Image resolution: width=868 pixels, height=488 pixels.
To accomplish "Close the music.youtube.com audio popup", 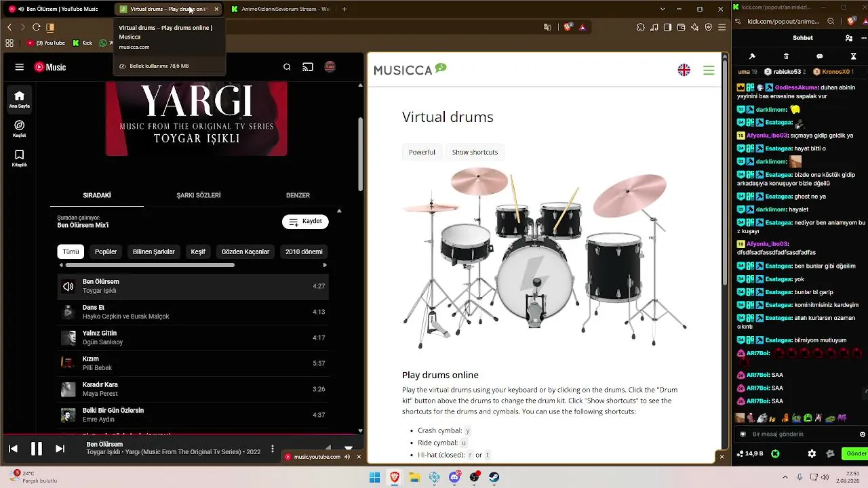I will [359, 457].
